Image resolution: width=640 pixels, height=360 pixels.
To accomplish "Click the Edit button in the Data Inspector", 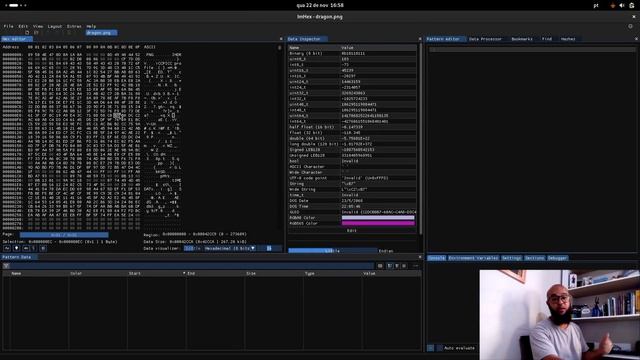I will pos(351,231).
